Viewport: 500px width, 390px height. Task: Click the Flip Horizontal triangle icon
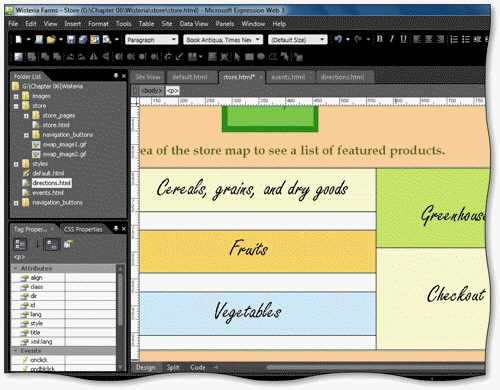(94, 57)
